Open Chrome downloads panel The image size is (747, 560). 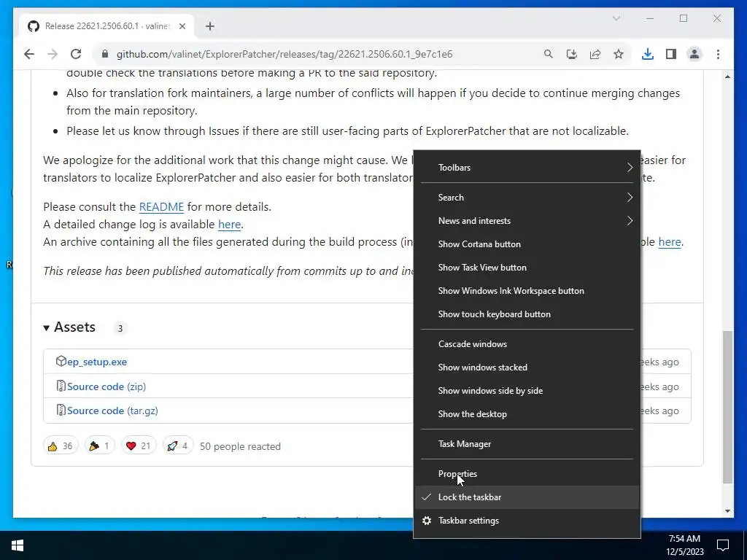(648, 54)
